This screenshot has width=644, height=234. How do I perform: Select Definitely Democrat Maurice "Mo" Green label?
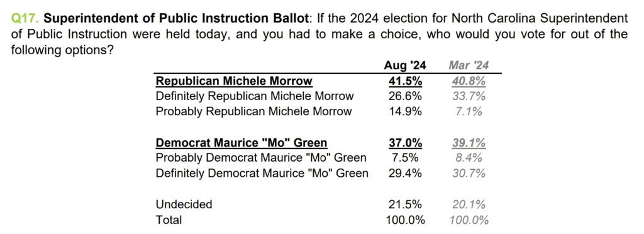(x=262, y=173)
